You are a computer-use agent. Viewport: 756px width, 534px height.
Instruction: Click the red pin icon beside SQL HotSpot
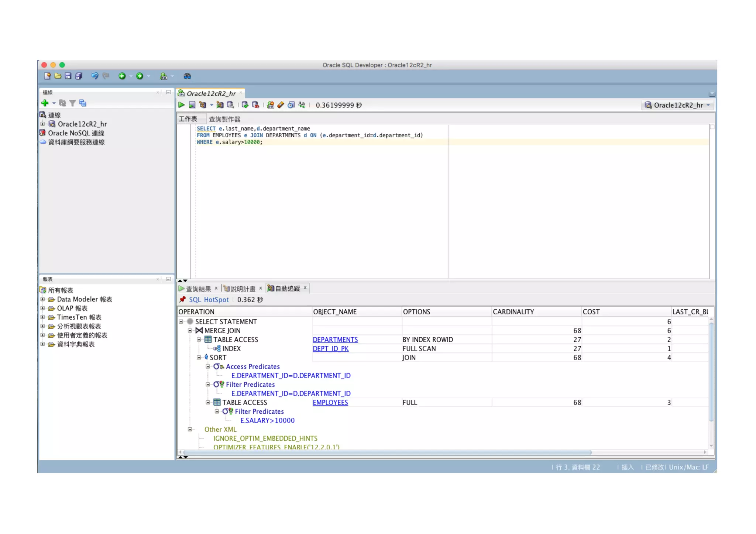click(182, 299)
